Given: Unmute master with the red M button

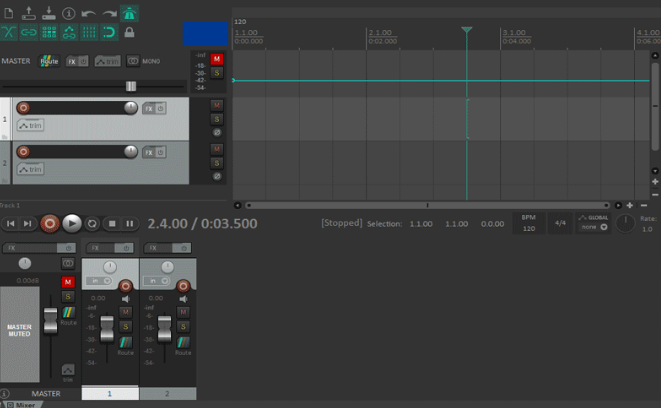Looking at the screenshot, I should pos(217,59).
